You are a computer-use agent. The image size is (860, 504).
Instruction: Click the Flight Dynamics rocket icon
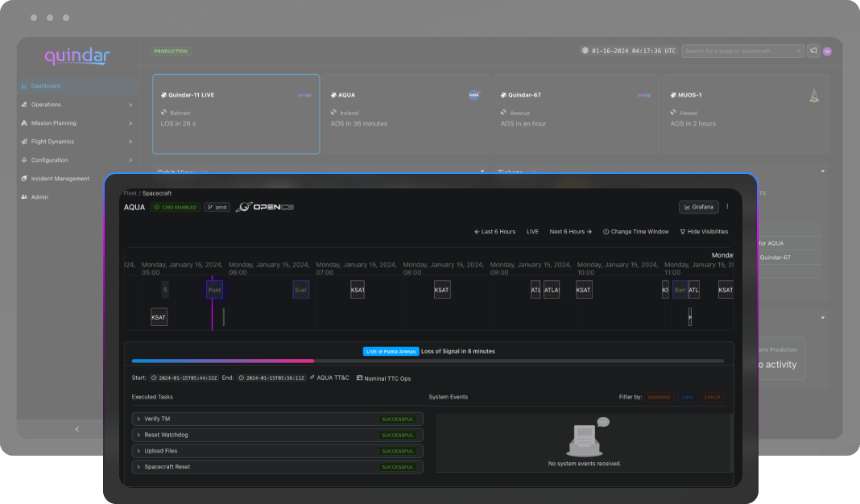(24, 142)
